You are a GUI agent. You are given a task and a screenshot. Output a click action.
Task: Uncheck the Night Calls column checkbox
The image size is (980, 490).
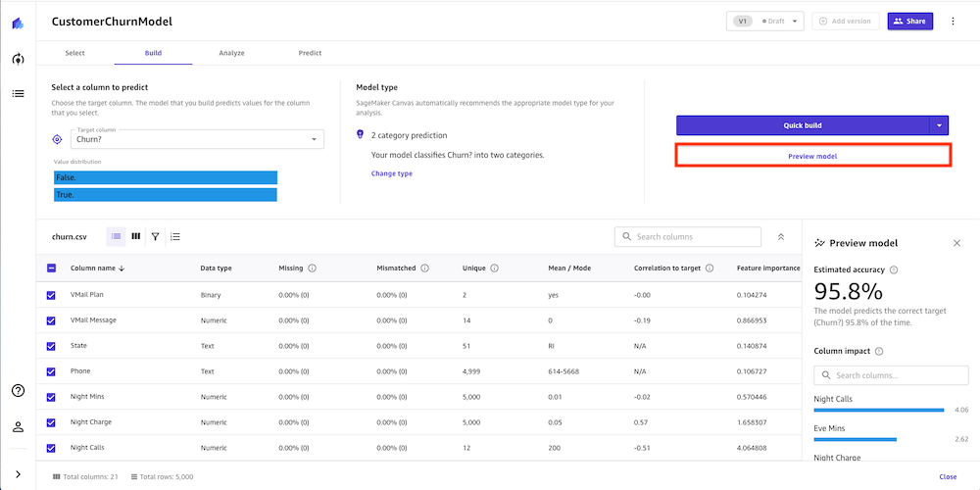(51, 448)
